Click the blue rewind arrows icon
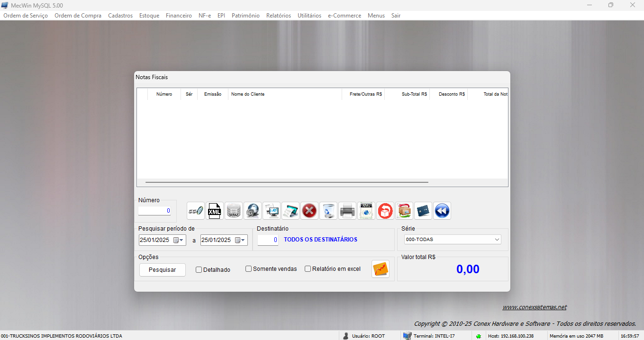 click(442, 211)
